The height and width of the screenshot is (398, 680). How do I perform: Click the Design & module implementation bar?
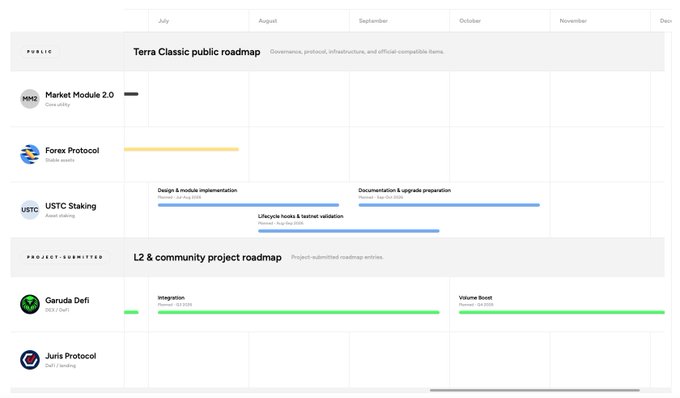pyautogui.click(x=248, y=205)
